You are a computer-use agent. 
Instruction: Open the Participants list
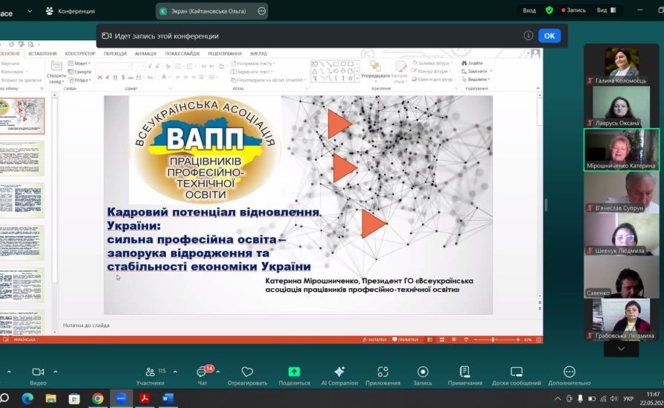tap(150, 372)
